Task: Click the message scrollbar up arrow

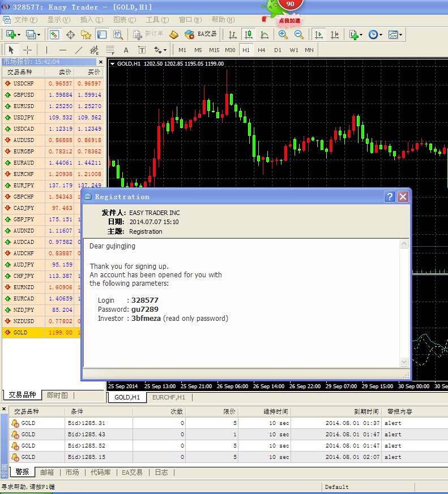Action: click(404, 244)
